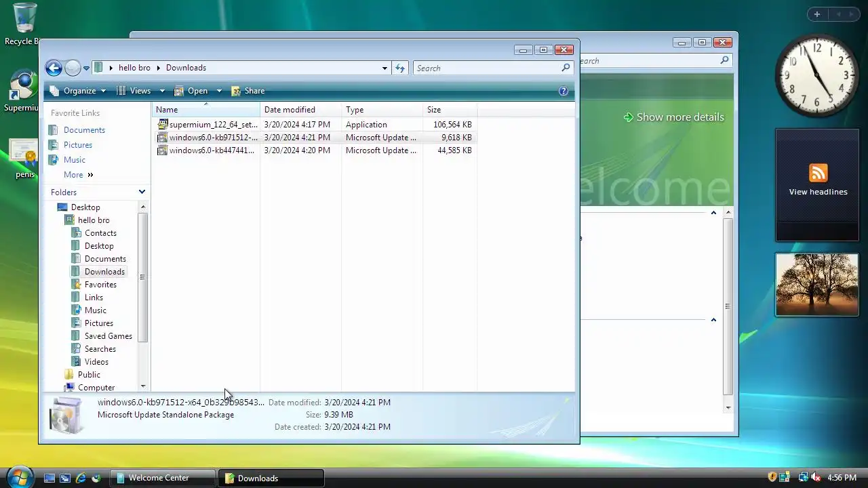The width and height of the screenshot is (868, 488).
Task: Sort files by the Size column header
Action: [450, 110]
